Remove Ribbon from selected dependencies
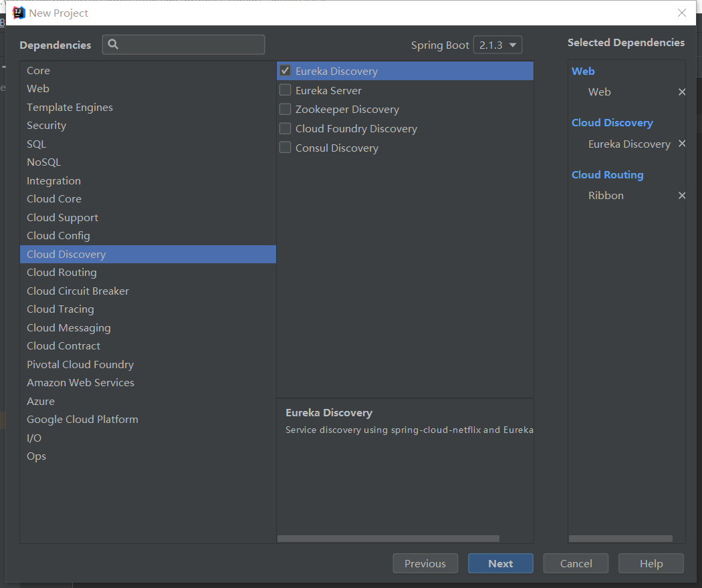702x588 pixels. 682,196
